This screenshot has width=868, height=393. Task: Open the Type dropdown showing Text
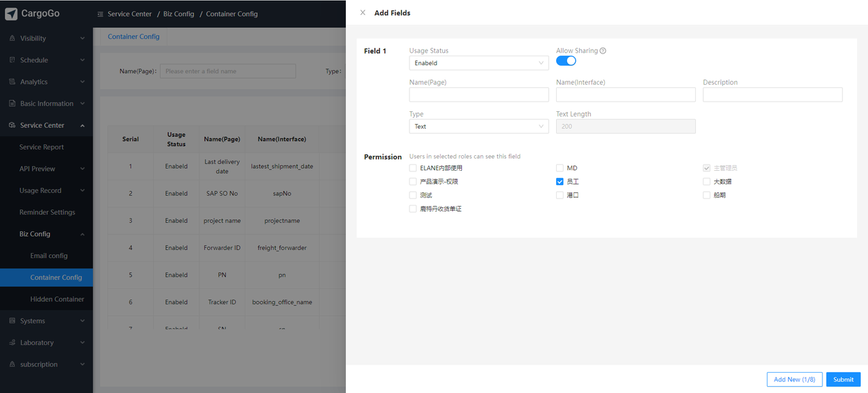tap(479, 127)
